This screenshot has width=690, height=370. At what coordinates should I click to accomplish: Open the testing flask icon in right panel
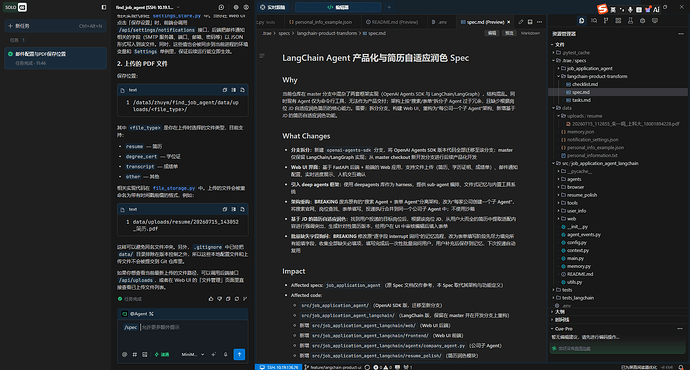pos(630,21)
